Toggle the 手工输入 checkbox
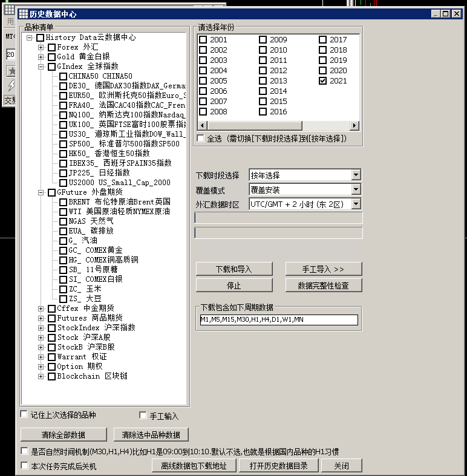This screenshot has width=467, height=476. (143, 416)
